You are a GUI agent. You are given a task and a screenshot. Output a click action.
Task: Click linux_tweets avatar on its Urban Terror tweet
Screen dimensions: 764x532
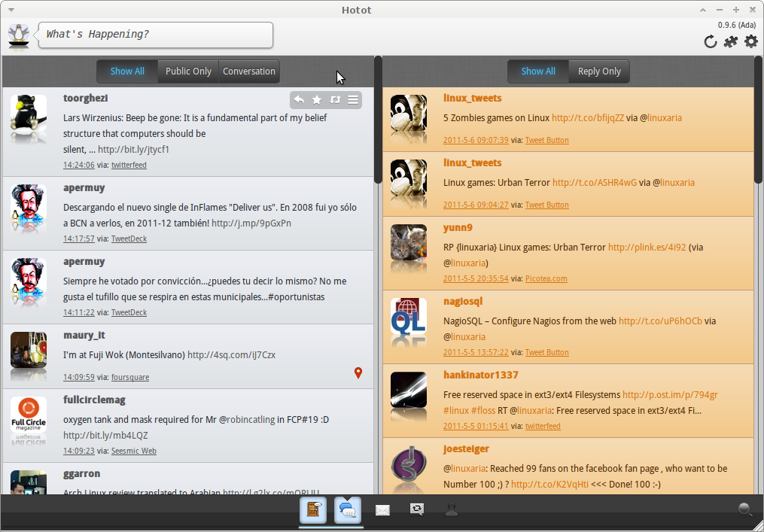[409, 178]
